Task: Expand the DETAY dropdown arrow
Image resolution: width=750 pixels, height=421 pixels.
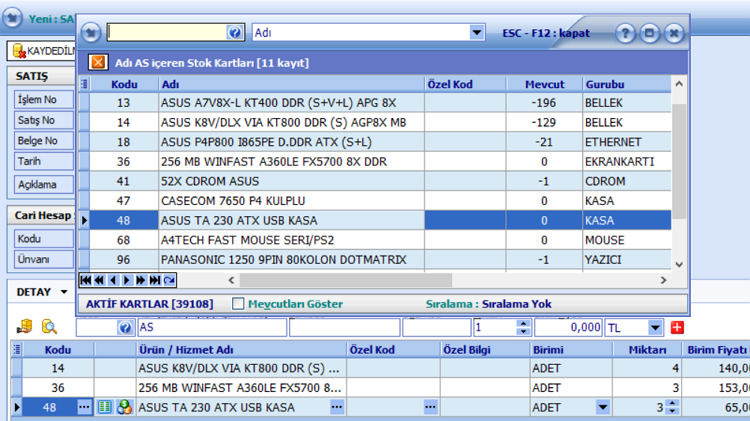Action: click(x=64, y=292)
